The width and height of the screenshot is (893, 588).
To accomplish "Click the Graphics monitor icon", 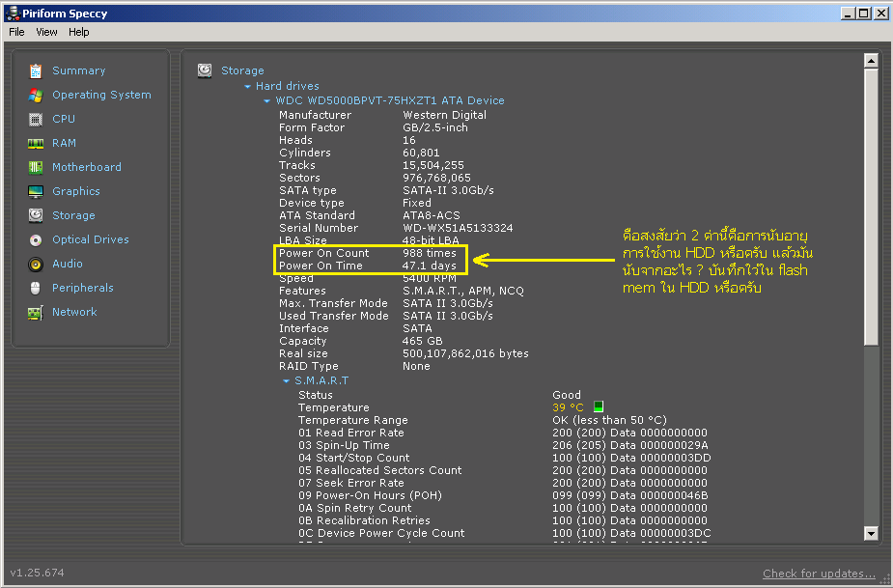I will (36, 191).
